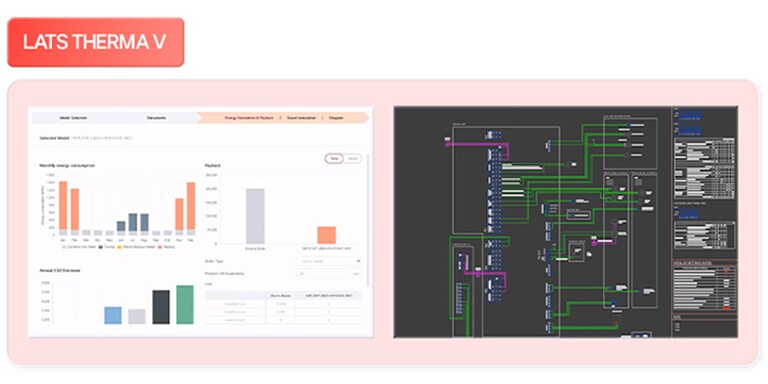Select the Yearly view toggle beside Total
Viewport: 768px width, 384px height.
pyautogui.click(x=352, y=159)
